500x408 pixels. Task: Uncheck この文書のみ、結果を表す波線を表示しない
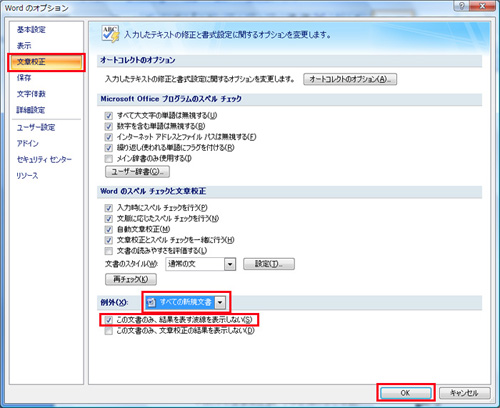109,320
